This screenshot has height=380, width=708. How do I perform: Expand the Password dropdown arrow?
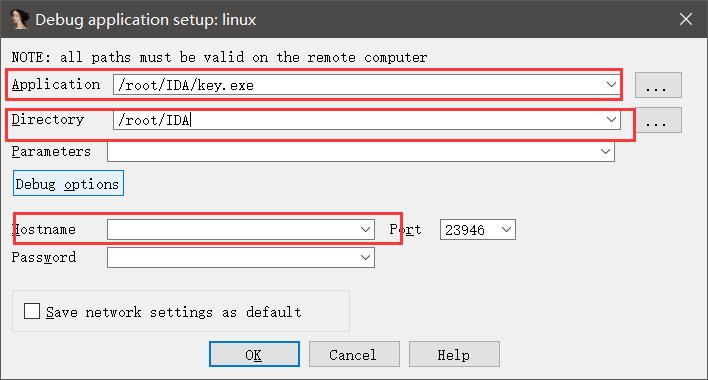[x=366, y=258]
